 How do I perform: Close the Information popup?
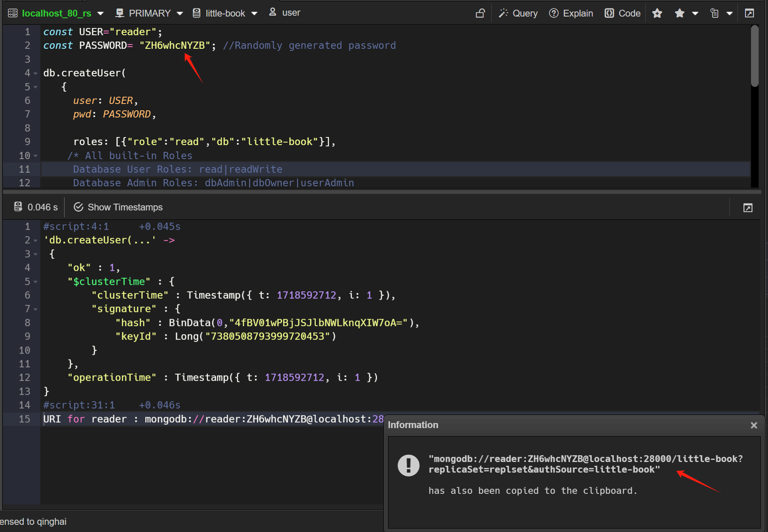click(754, 425)
